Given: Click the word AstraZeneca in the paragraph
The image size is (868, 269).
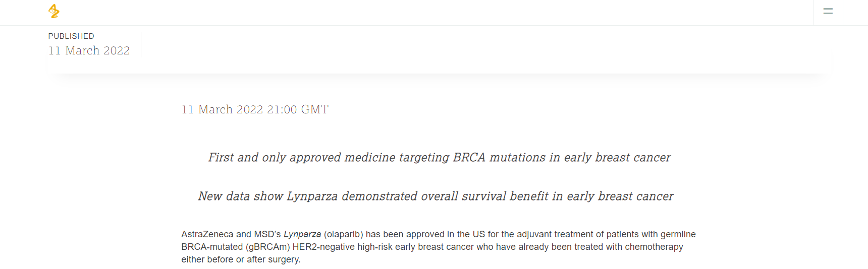Looking at the screenshot, I should tap(207, 234).
